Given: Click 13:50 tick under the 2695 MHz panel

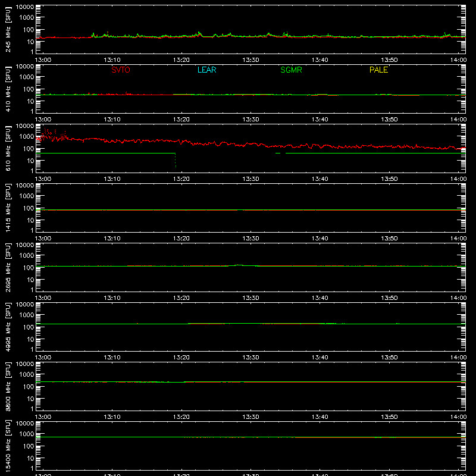Looking at the screenshot, I should [x=389, y=298].
